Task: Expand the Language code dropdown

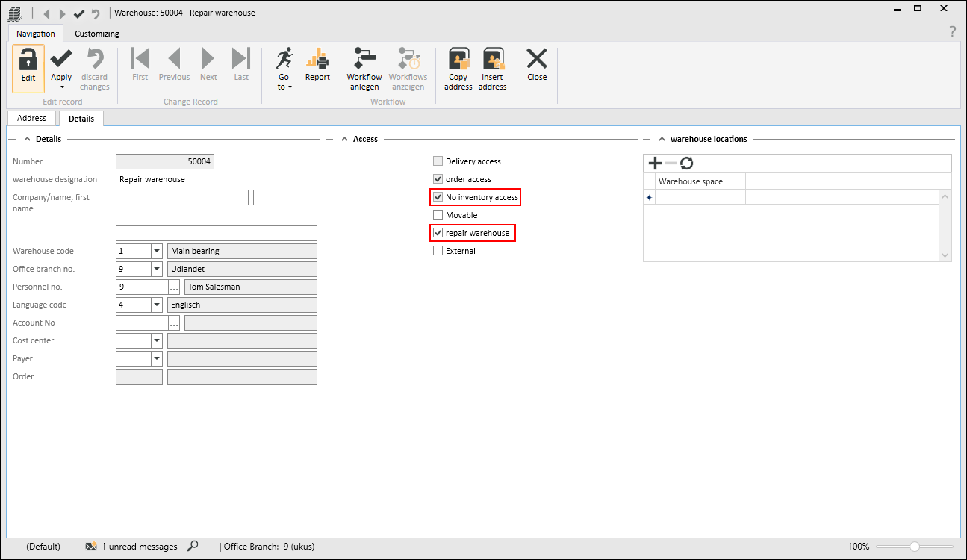Action: (157, 305)
